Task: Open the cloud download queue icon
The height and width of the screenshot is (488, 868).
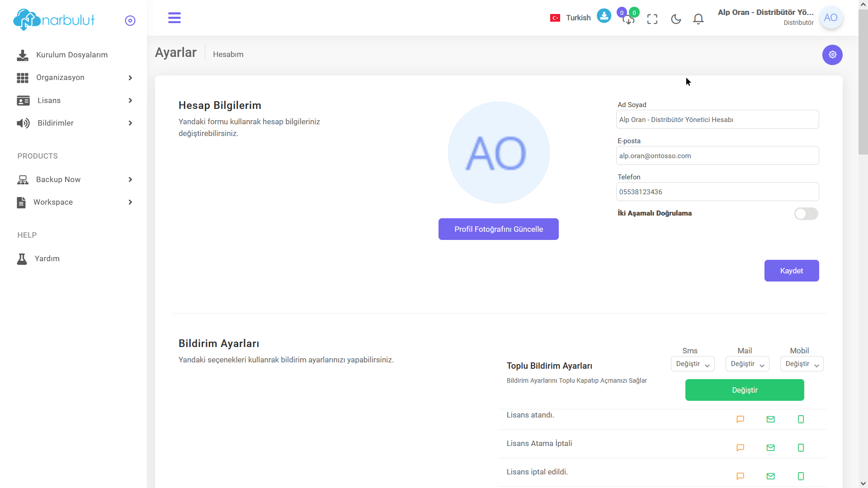Action: coord(628,19)
